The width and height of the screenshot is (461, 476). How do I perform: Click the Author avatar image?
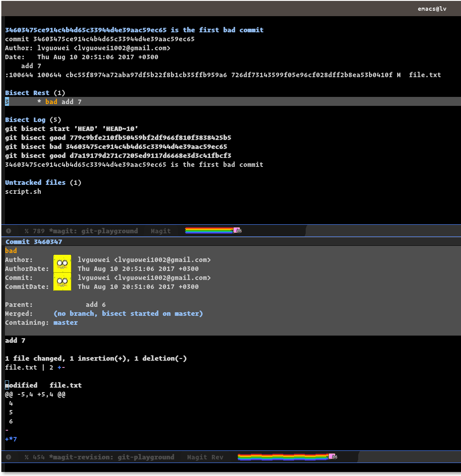(x=62, y=264)
